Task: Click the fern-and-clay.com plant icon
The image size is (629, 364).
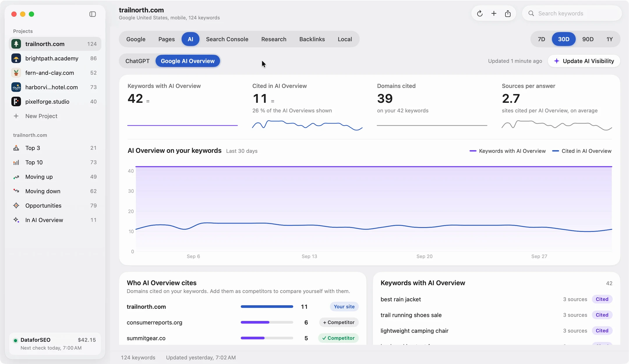Action: [x=16, y=73]
